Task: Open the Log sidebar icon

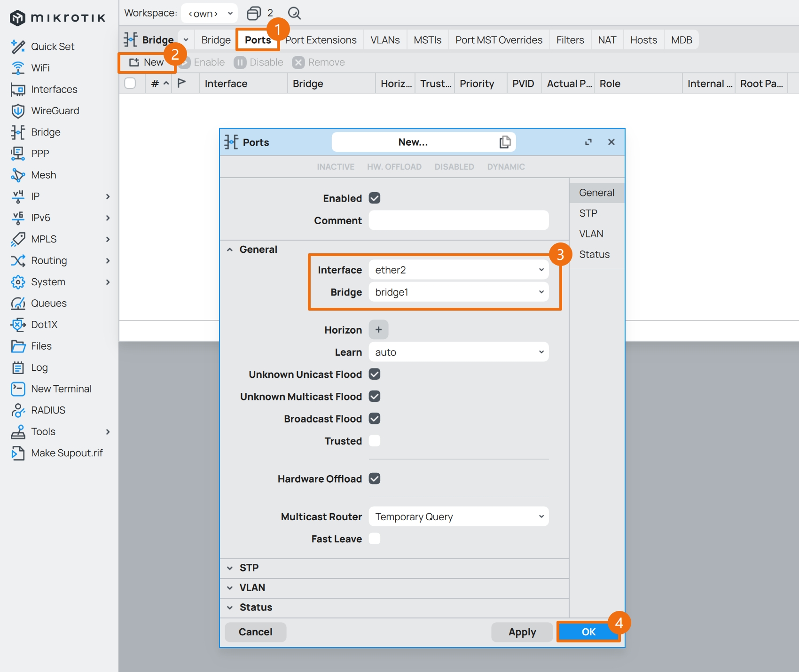Action: coord(18,367)
